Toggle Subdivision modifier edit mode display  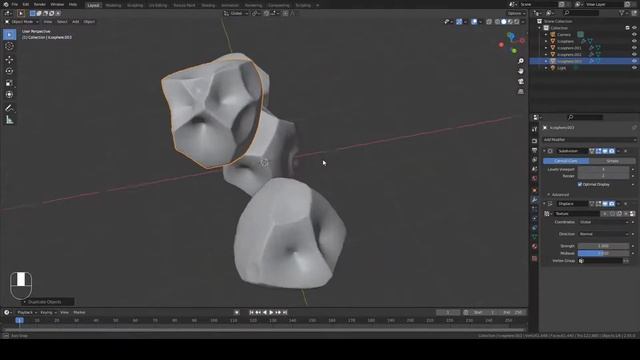(x=598, y=151)
